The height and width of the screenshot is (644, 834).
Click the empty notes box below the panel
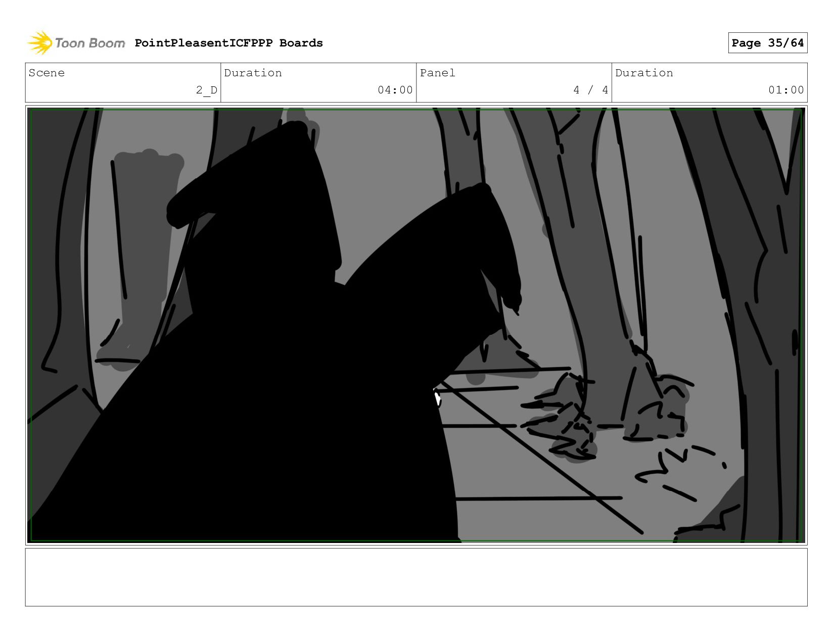pyautogui.click(x=416, y=577)
